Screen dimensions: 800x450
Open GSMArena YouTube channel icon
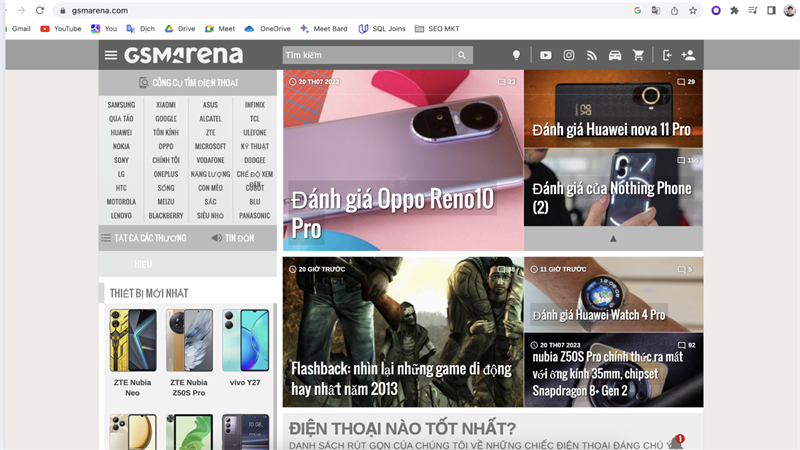click(545, 55)
